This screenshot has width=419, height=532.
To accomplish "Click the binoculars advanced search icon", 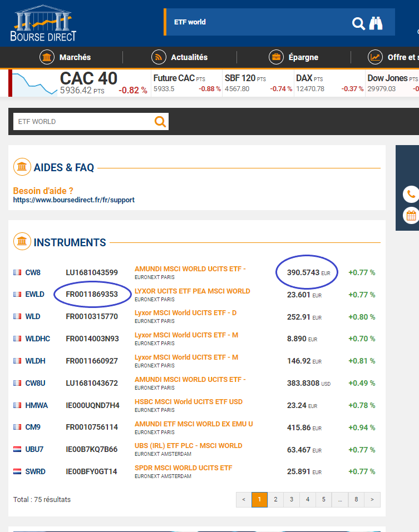I will point(376,23).
